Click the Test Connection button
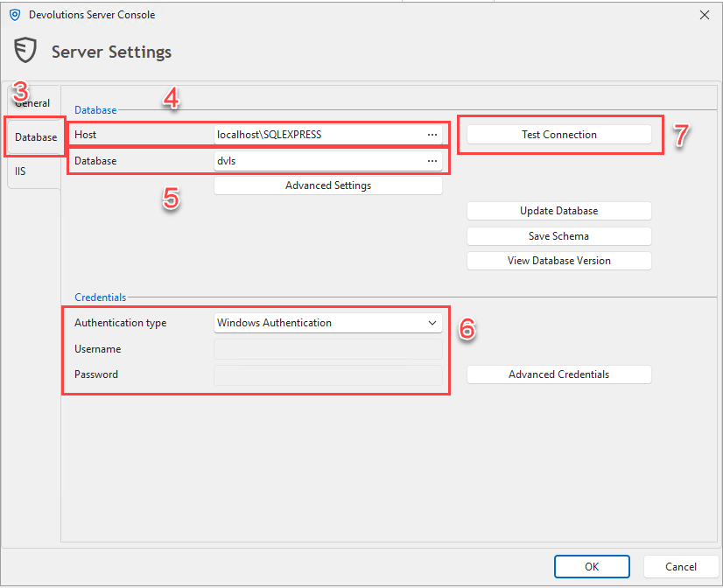Viewport: 723px width, 588px height. pos(558,135)
